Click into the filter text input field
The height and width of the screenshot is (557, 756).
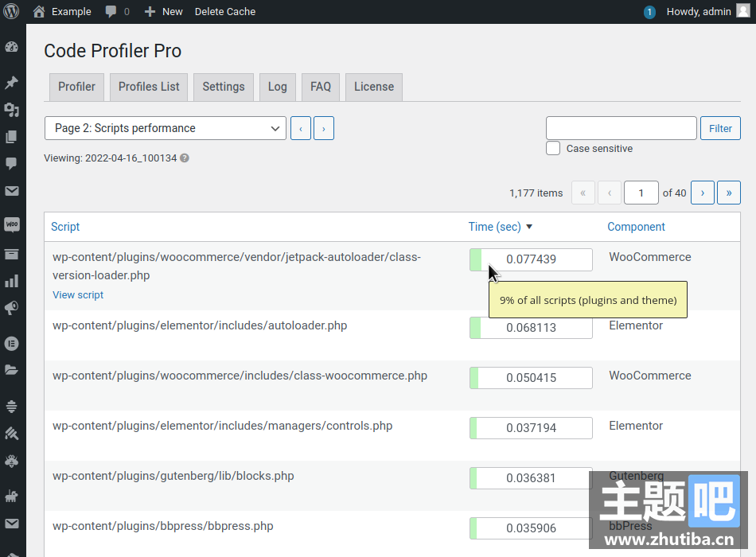pyautogui.click(x=621, y=128)
